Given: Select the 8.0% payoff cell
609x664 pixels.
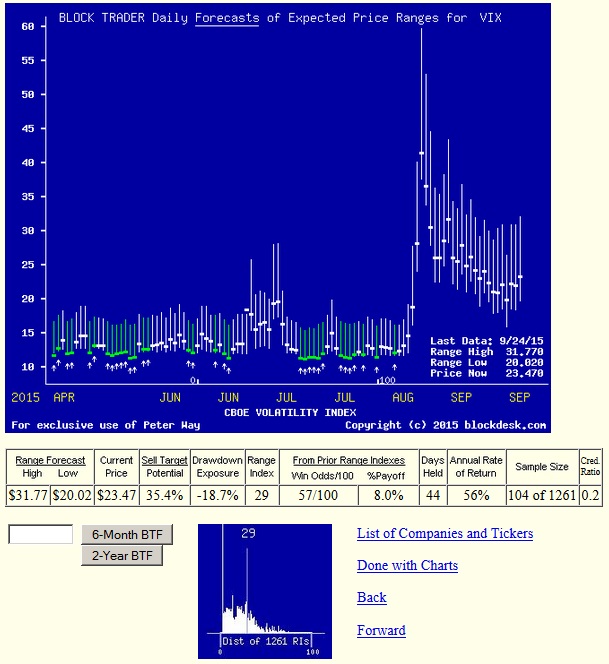Looking at the screenshot, I should pos(388,495).
